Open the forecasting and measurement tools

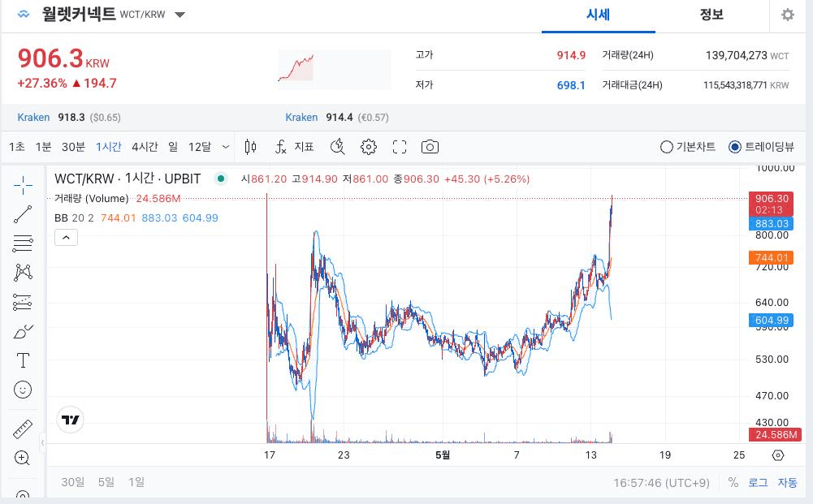tap(23, 301)
